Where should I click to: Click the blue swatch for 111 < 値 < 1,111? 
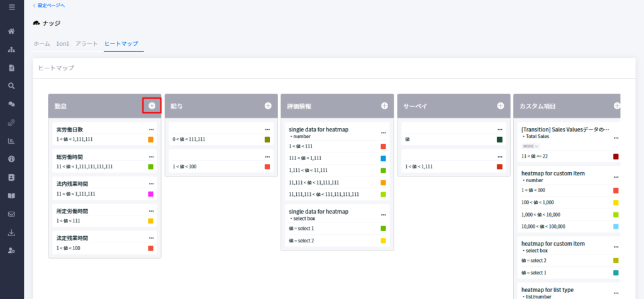coord(383,158)
